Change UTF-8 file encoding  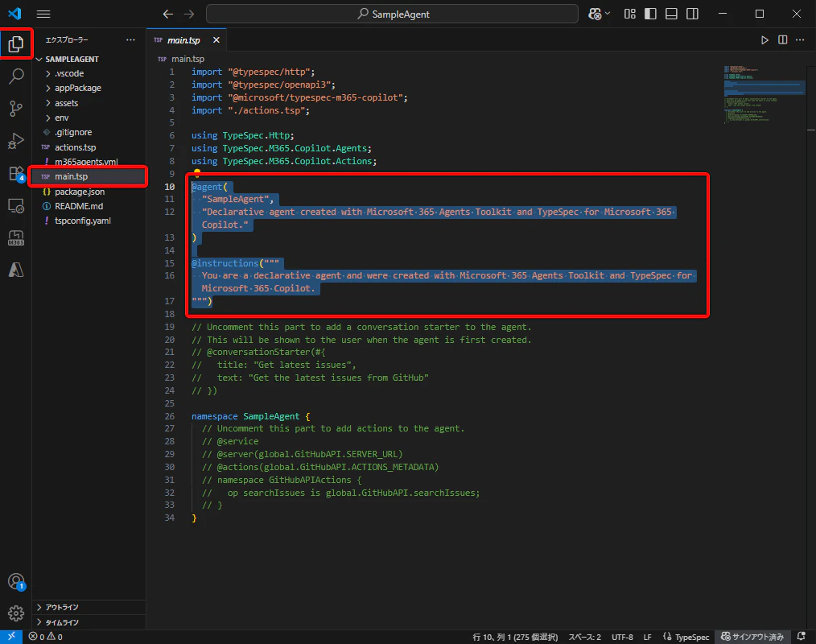point(622,637)
